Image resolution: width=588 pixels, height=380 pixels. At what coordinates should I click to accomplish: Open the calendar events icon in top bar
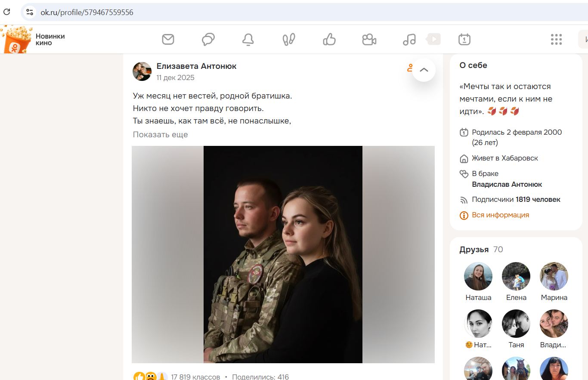464,40
